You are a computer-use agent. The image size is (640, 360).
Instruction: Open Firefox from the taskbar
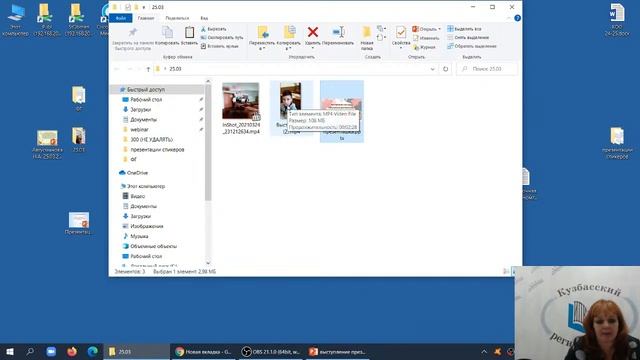[x=72, y=351]
